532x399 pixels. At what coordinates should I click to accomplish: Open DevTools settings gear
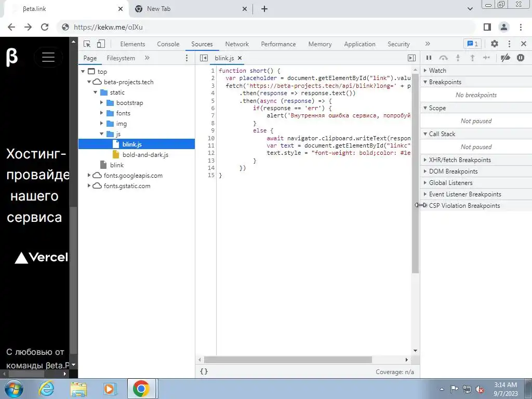[495, 44]
